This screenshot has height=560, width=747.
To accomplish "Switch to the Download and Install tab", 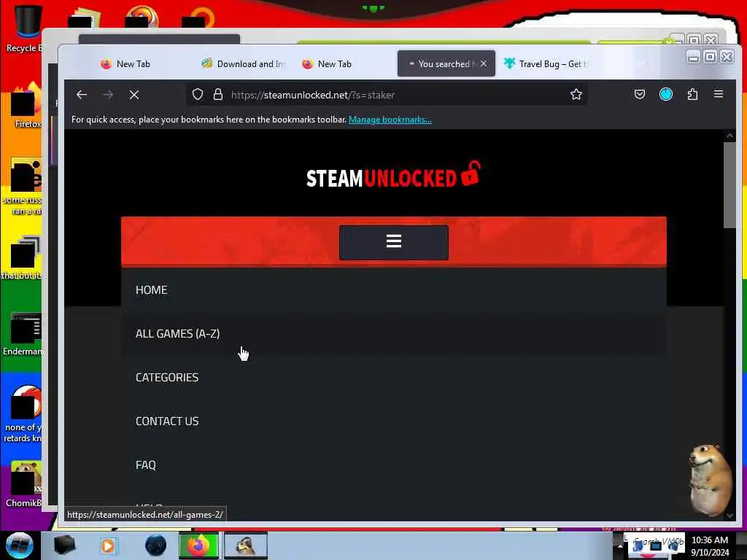I will click(244, 64).
